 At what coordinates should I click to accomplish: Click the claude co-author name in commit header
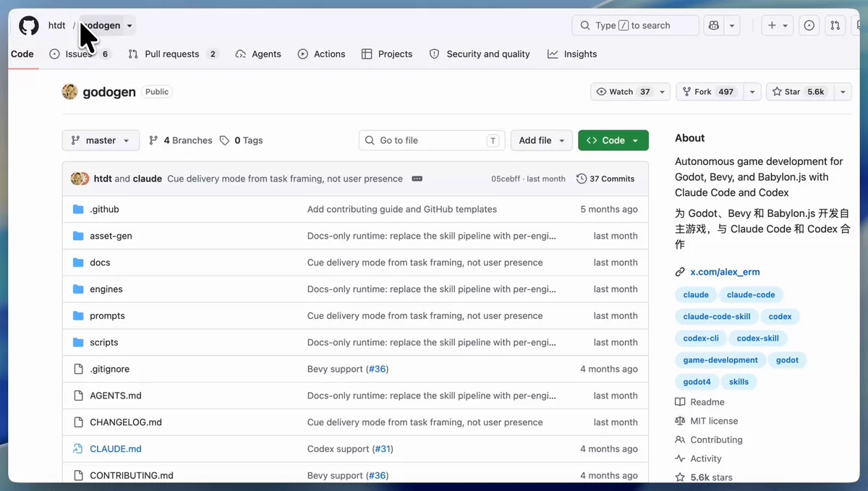coord(148,179)
